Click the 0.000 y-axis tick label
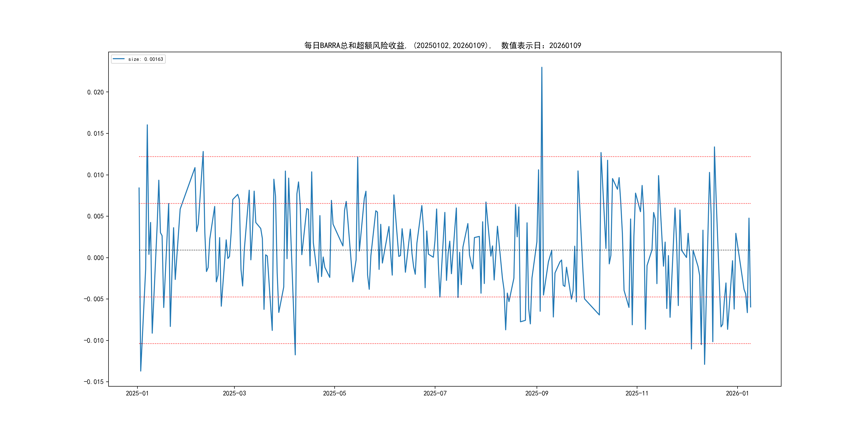Image resolution: width=868 pixels, height=434 pixels. point(95,258)
